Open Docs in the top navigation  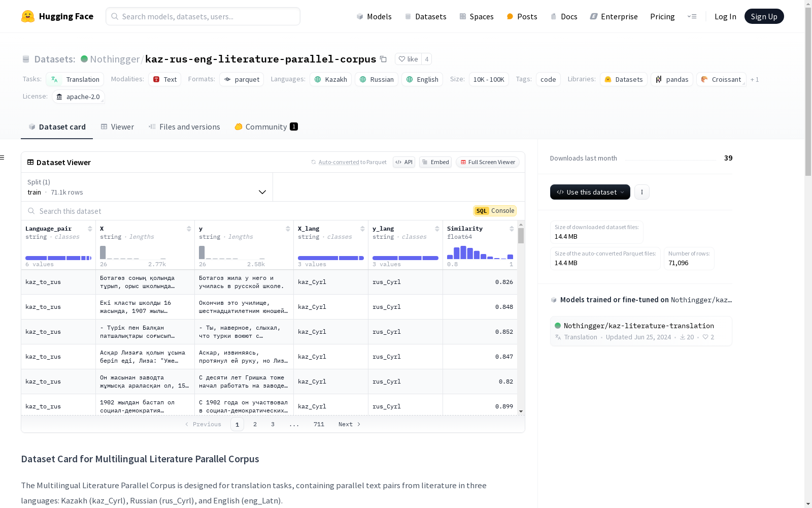coord(564,16)
